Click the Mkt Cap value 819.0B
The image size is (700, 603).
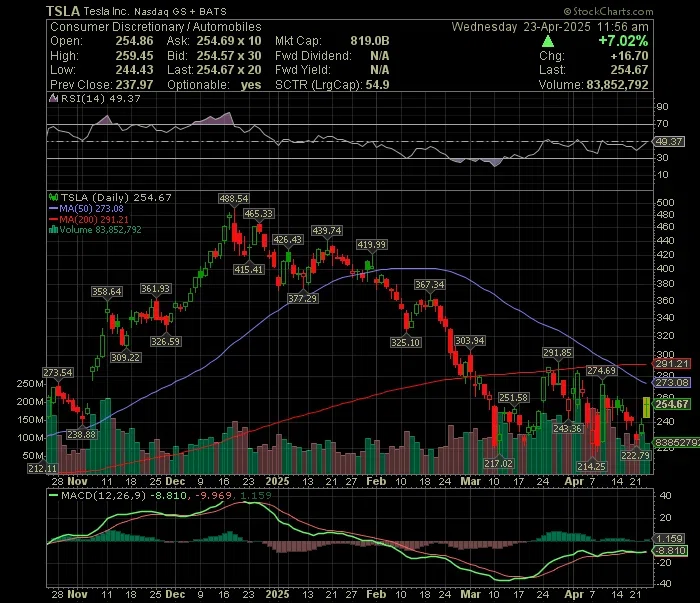coord(370,41)
